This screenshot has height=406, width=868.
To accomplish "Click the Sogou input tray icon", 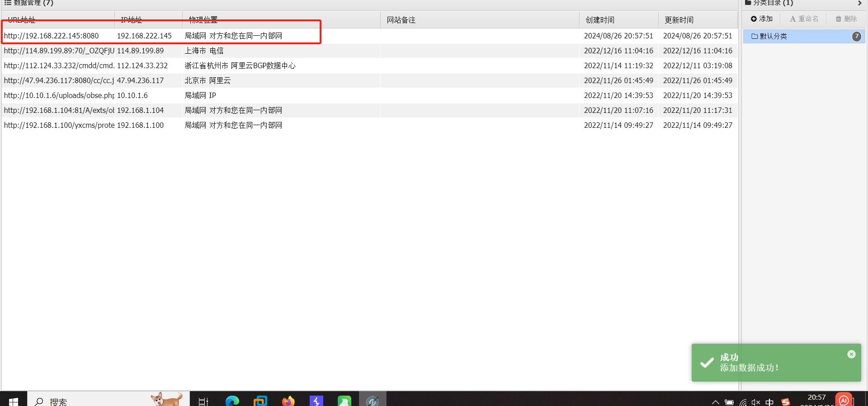I will [x=786, y=402].
